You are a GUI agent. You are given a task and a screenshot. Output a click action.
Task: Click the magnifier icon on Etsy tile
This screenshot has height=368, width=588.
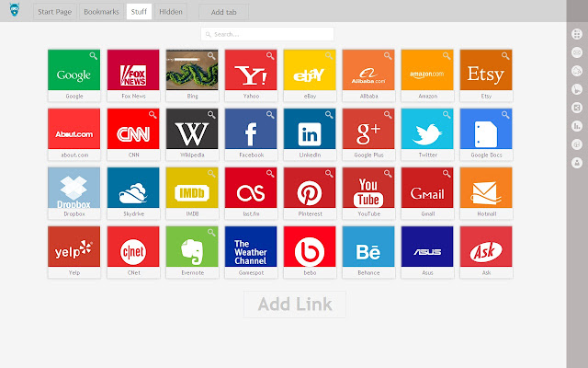[x=505, y=56]
